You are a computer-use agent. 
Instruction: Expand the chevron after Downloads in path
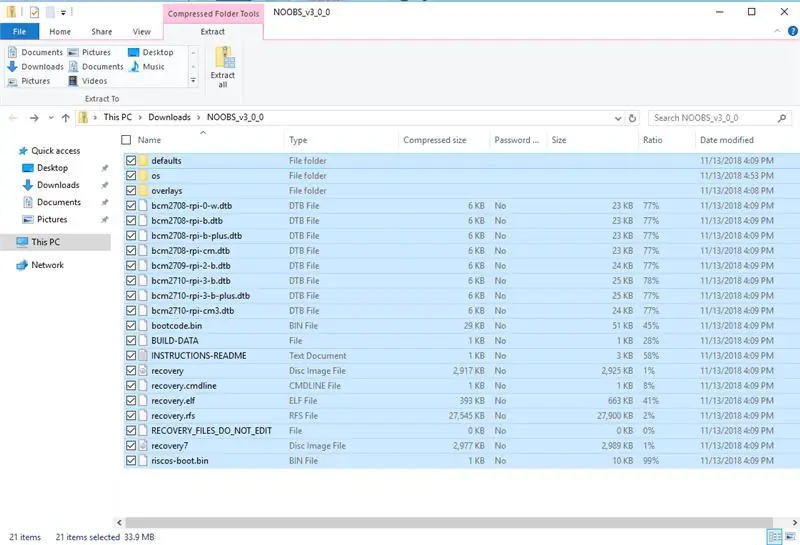[198, 117]
